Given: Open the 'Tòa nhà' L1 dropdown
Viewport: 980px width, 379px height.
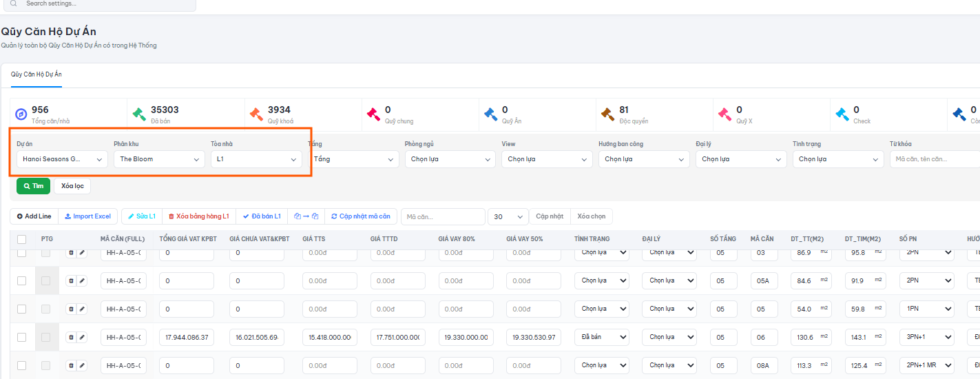Looking at the screenshot, I should coord(256,159).
